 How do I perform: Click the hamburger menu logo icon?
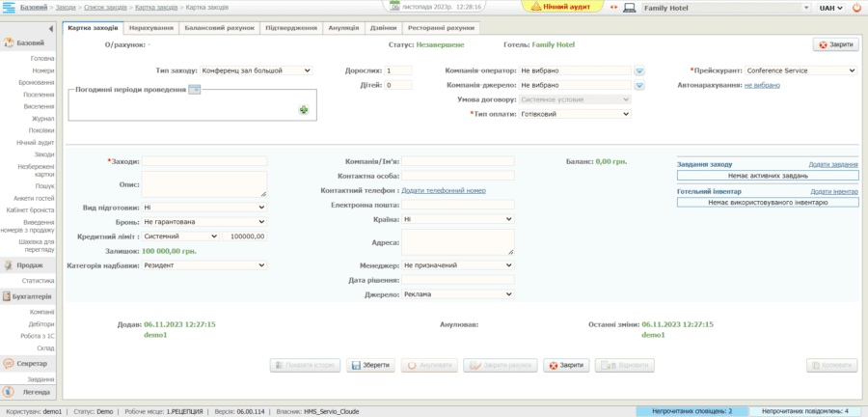(x=11, y=7)
